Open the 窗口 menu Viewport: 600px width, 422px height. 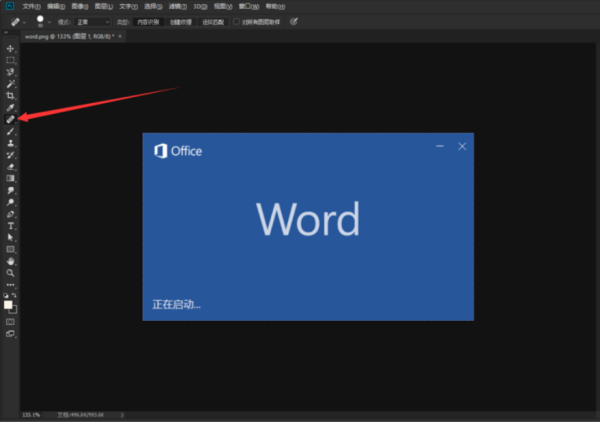tap(249, 7)
